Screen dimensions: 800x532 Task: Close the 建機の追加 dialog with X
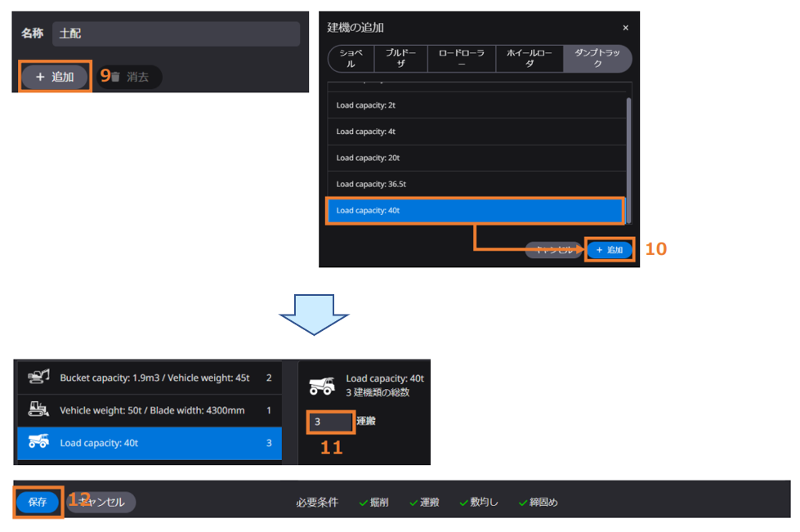point(625,28)
